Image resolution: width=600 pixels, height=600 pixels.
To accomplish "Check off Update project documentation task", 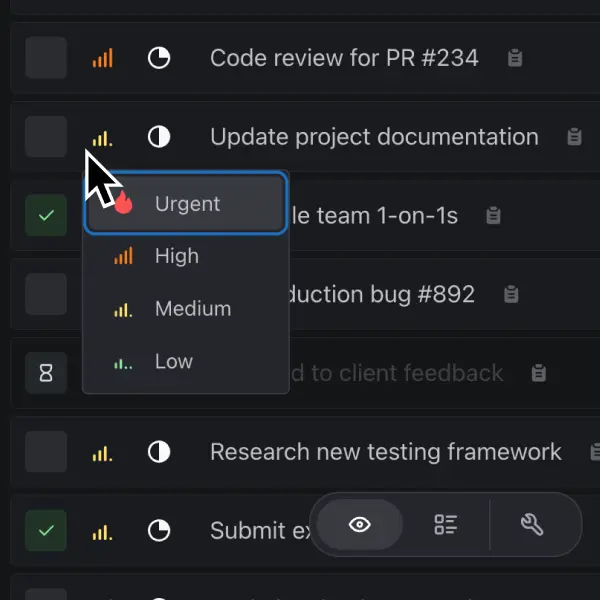I will (46, 136).
